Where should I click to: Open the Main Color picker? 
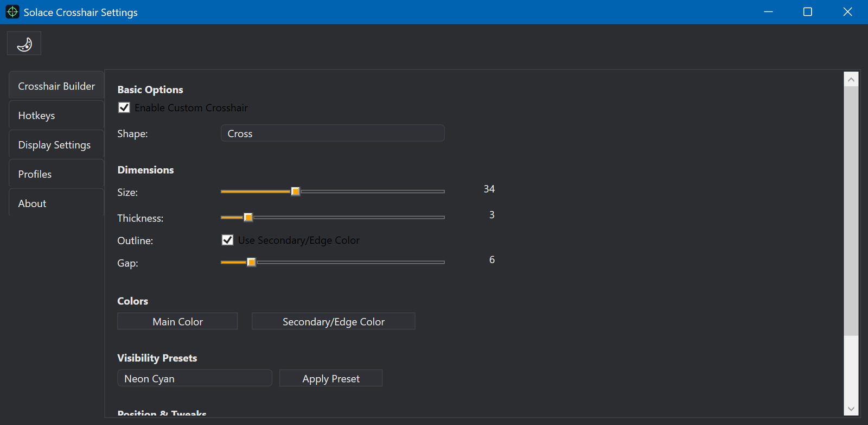pyautogui.click(x=177, y=321)
